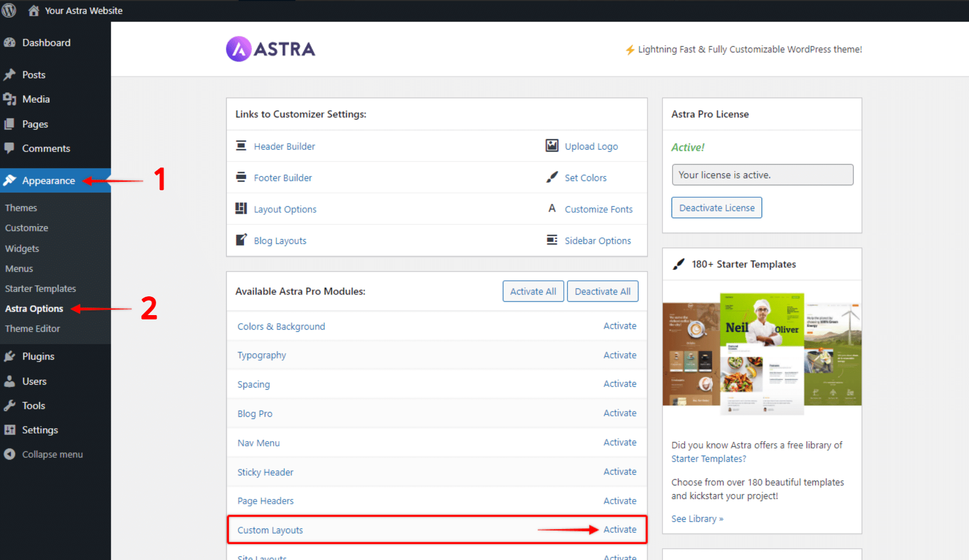The height and width of the screenshot is (560, 969).
Task: Select Astra Options in the submenu
Action: point(34,309)
